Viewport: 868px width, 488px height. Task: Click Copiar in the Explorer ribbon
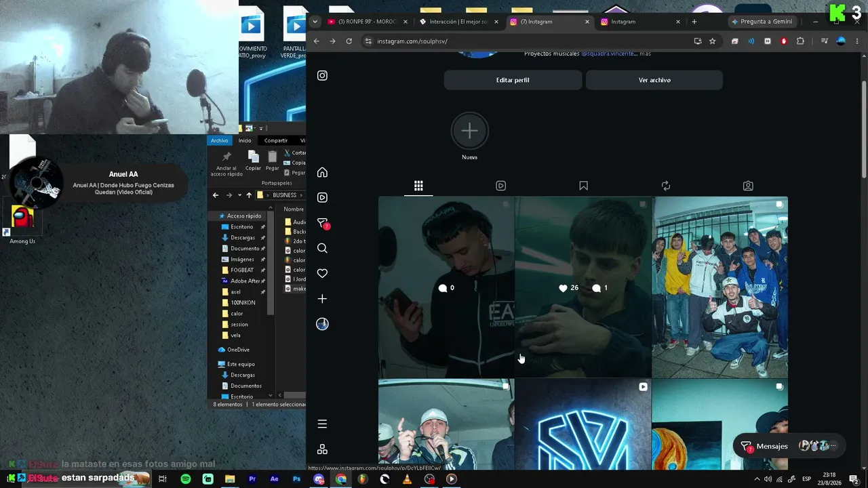point(253,161)
